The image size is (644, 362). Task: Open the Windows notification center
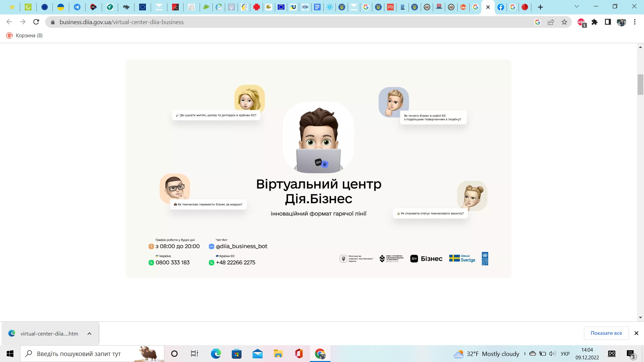click(x=631, y=354)
